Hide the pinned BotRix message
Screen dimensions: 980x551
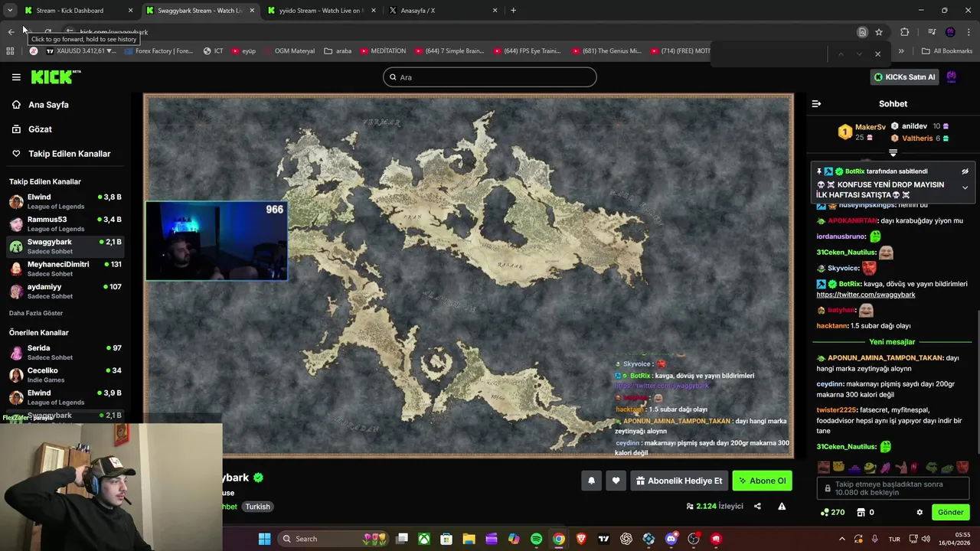965,171
